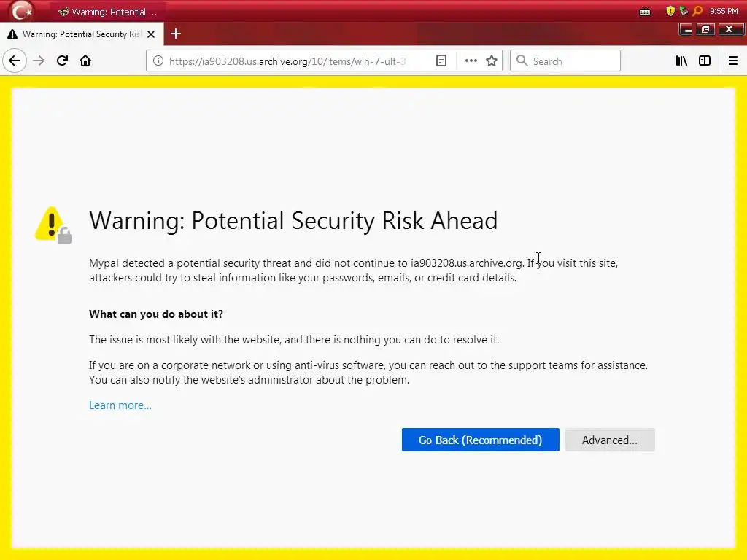This screenshot has width=747, height=560.
Task: Click the 9:55 PM clock
Action: tap(724, 11)
